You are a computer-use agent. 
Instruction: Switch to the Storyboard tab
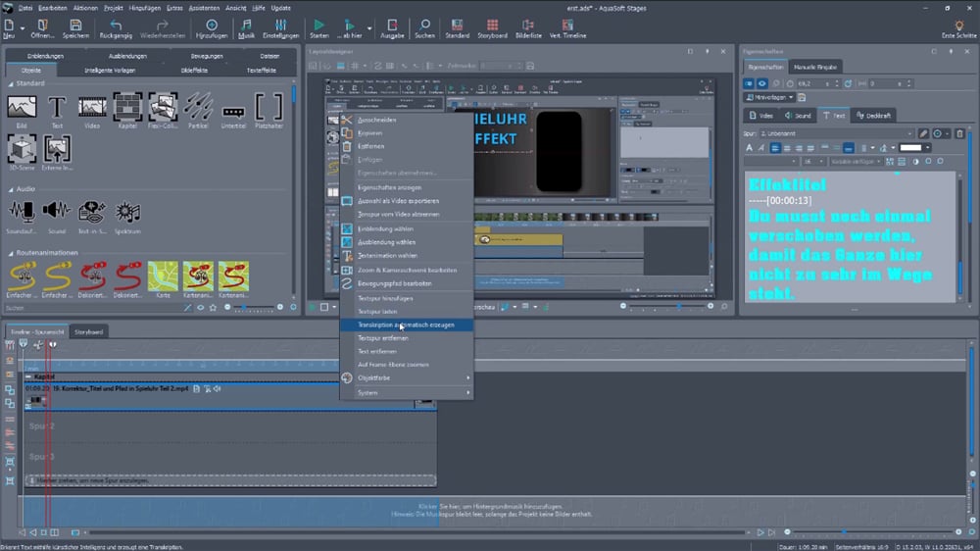pos(89,331)
